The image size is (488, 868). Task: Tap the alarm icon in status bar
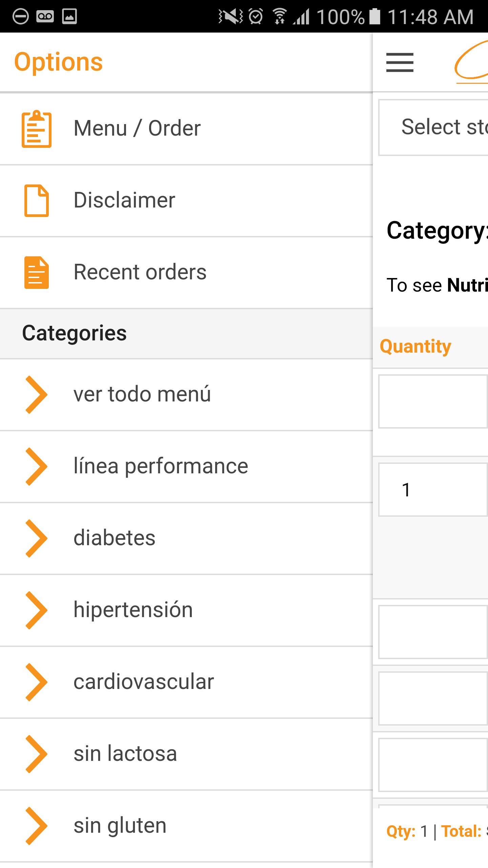(x=256, y=16)
